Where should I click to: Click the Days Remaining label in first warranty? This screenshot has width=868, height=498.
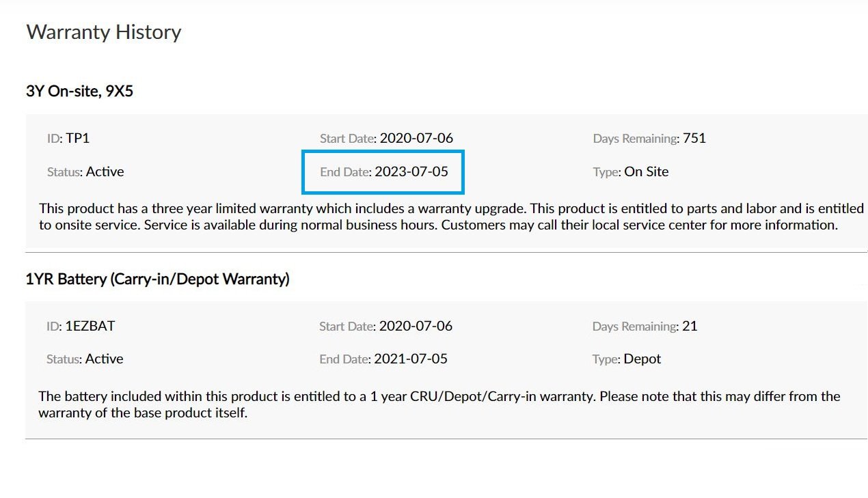tap(636, 139)
